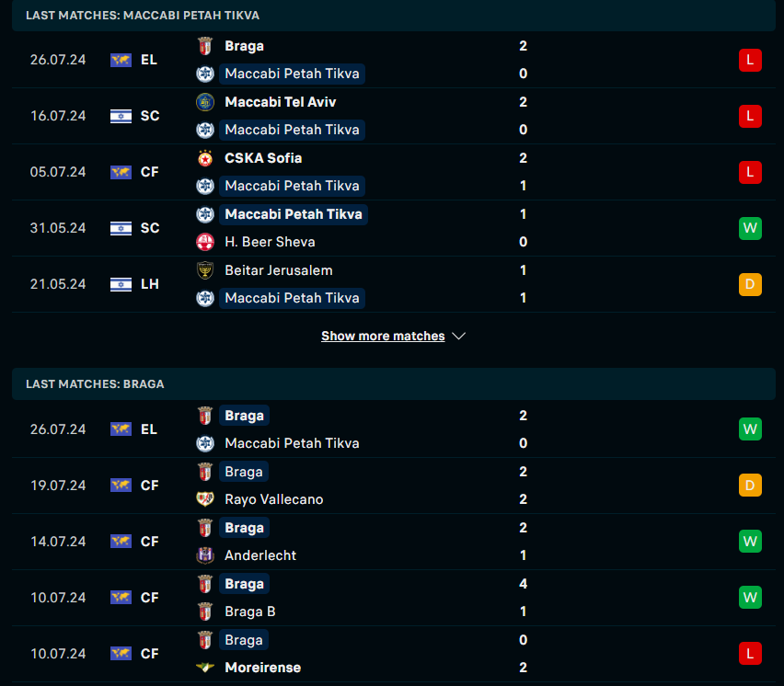Click Braga score 4 against Braga B
Viewport: 784px width, 686px height.
[523, 584]
